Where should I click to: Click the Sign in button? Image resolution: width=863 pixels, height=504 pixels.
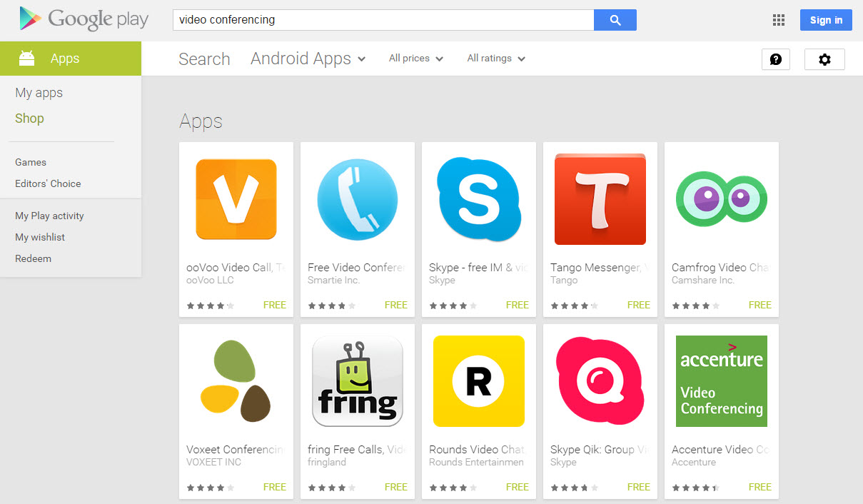(826, 20)
